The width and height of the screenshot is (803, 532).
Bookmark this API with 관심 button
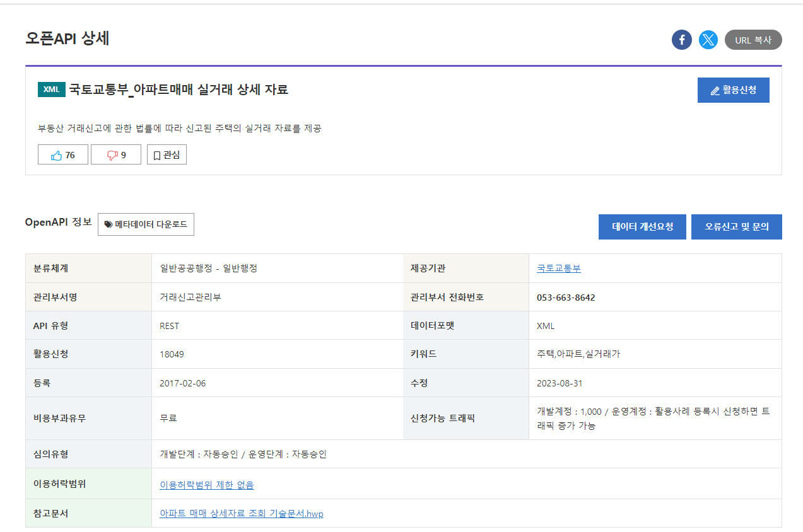[x=167, y=155]
